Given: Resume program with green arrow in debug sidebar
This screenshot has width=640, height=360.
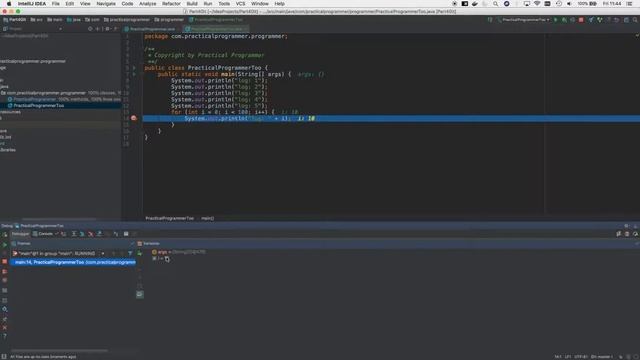Looking at the screenshot, I should point(4,244).
